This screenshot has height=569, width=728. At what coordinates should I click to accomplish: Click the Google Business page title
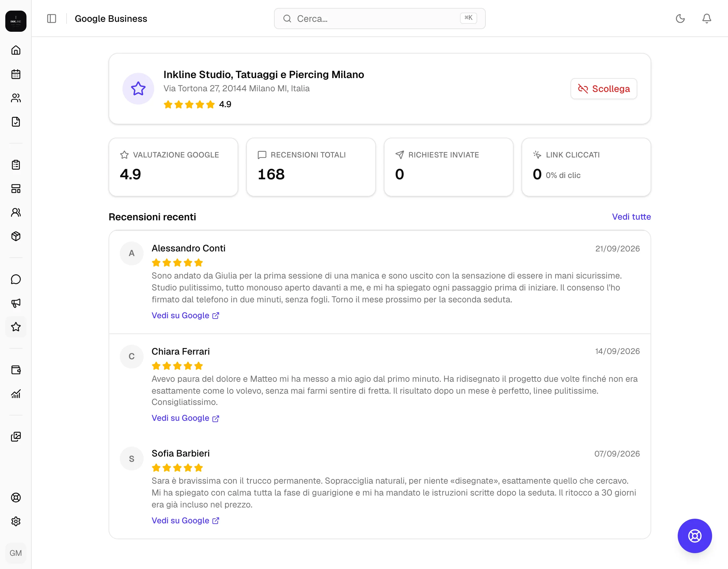click(111, 19)
